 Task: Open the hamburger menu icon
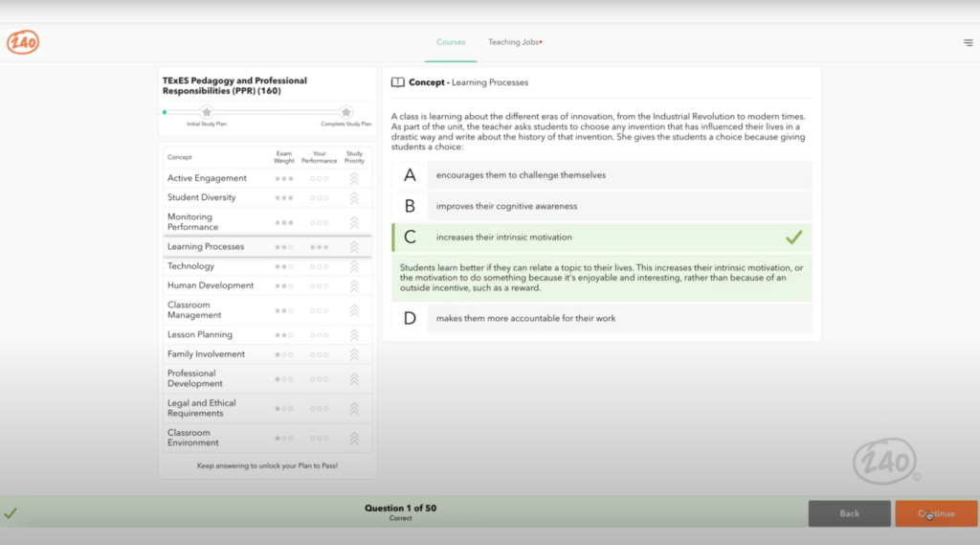pyautogui.click(x=968, y=42)
